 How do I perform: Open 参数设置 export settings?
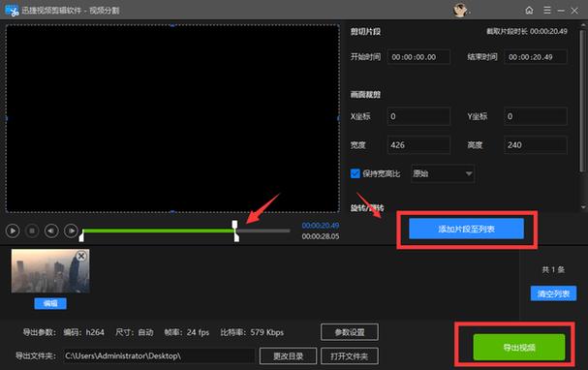point(350,332)
